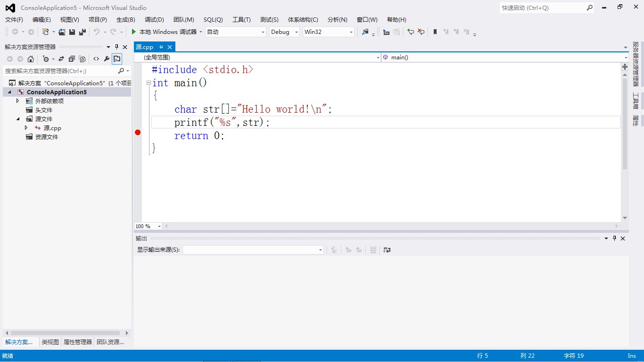Screen dimensions: 644x362
Task: Click the Visual Studio logo in title bar
Action: [10, 8]
